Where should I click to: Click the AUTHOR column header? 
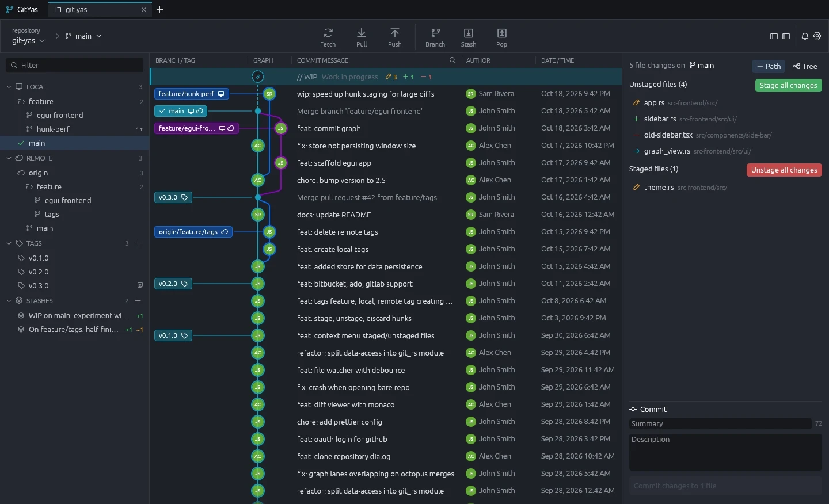[478, 60]
